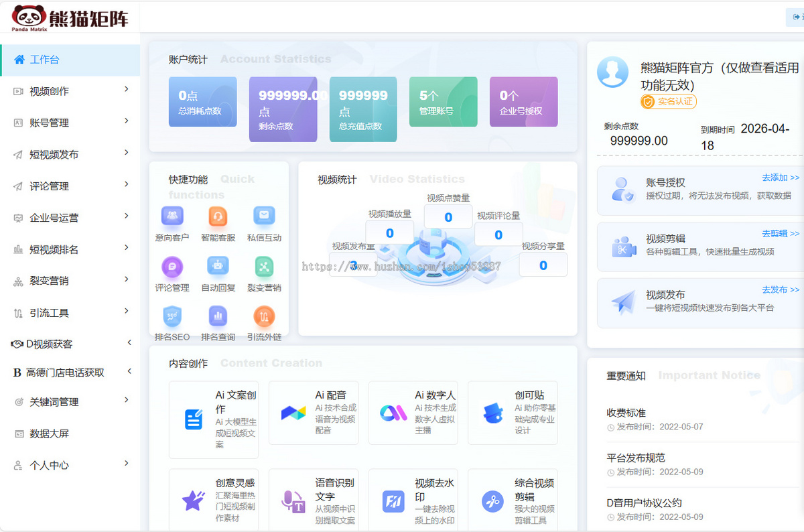Click the 去剪辑 >> link
804x532 pixels.
[781, 233]
